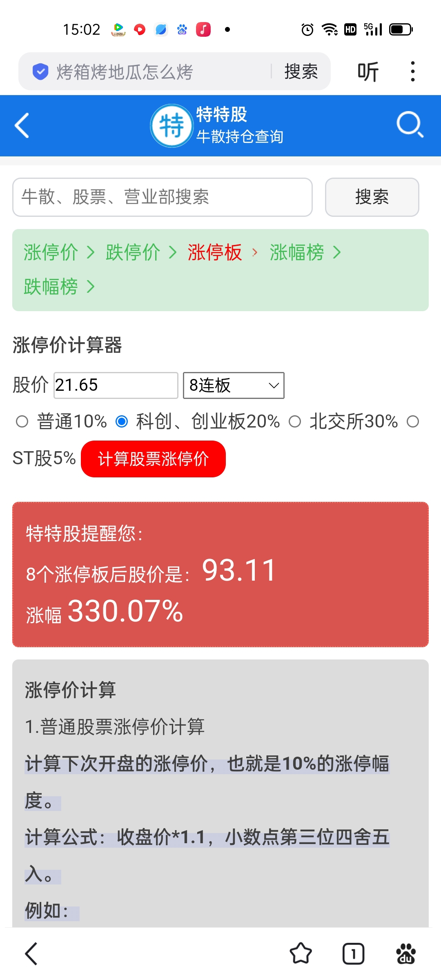Screen dimensions: 441x980
Task: Select the 普通10% radio option
Action: (22, 421)
